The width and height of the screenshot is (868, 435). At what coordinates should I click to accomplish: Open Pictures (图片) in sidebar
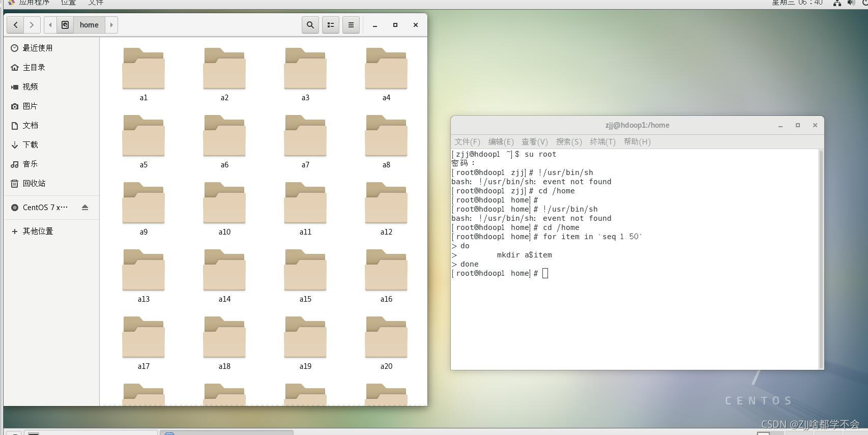tap(51, 106)
